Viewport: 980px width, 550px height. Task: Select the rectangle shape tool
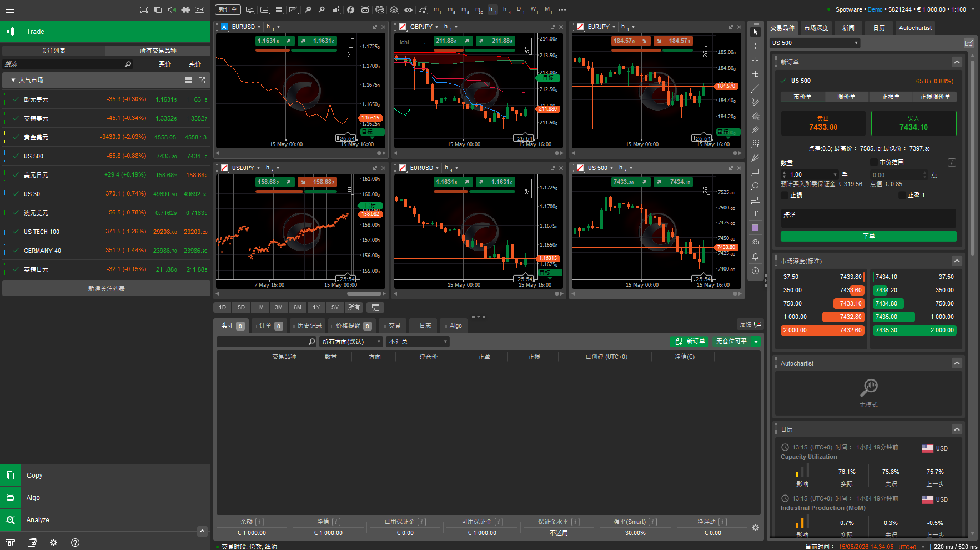click(755, 172)
